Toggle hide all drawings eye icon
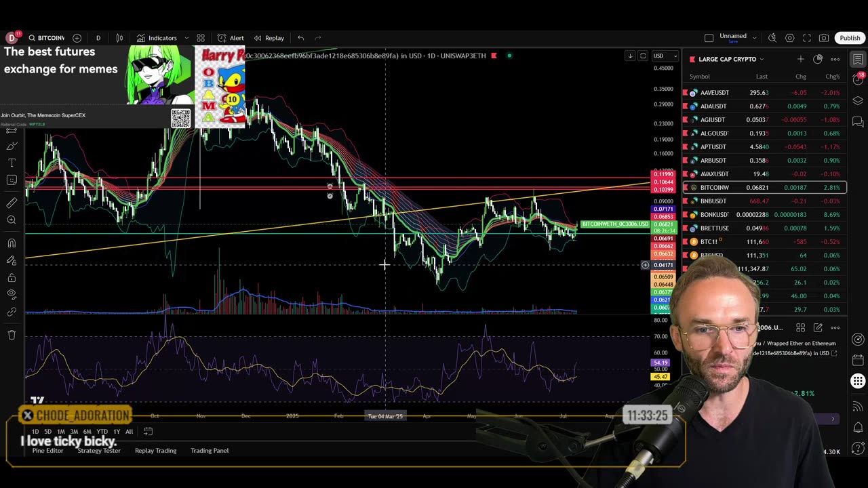This screenshot has width=868, height=488. coord(12,294)
